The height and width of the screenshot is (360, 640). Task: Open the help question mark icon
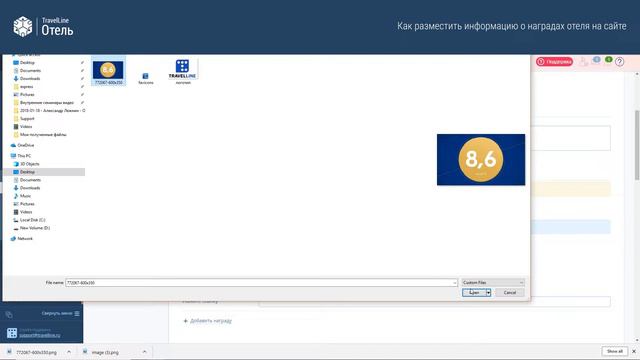(620, 62)
